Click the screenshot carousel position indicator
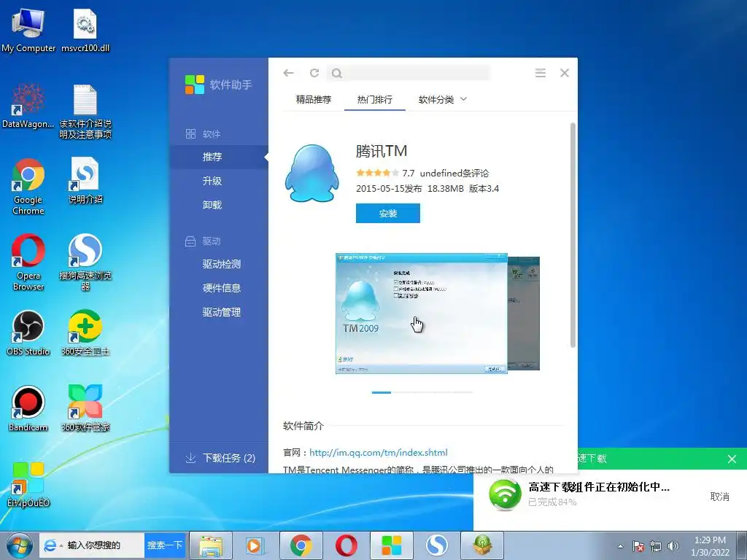This screenshot has height=560, width=747. pyautogui.click(x=422, y=392)
